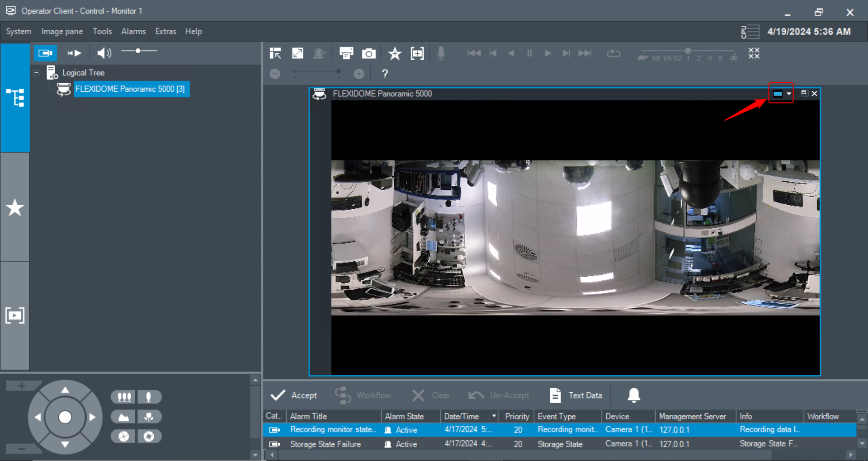This screenshot has height=461, width=868.
Task: Close all image panes with X grid icon
Action: point(754,53)
